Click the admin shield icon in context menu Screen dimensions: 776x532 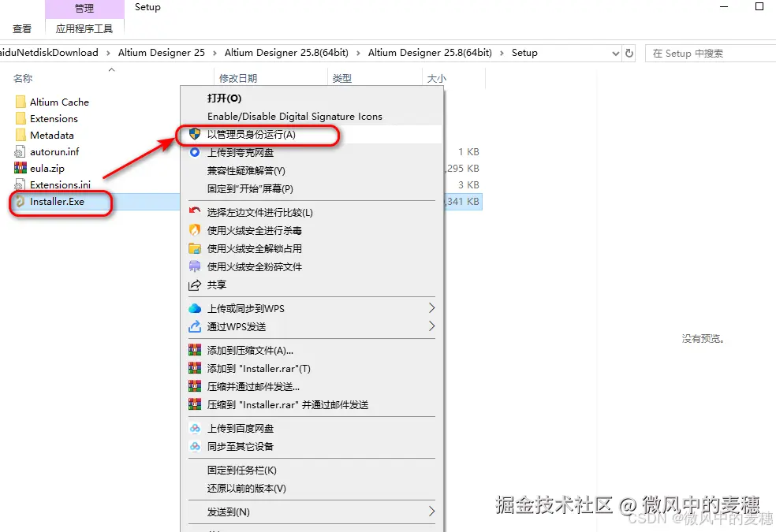click(x=195, y=134)
